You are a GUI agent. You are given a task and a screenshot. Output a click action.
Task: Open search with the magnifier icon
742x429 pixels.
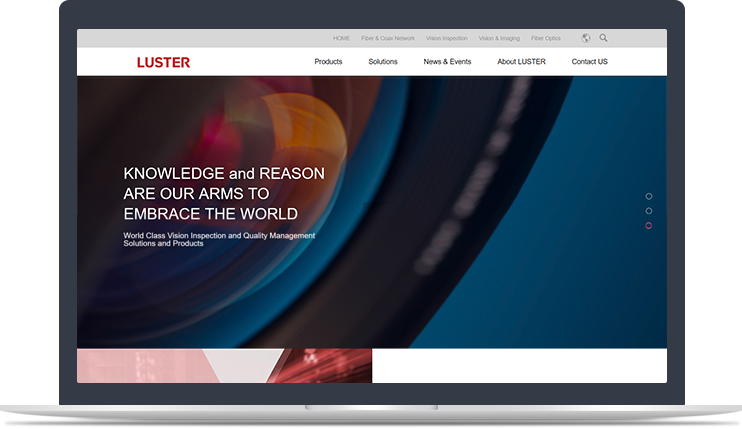click(603, 38)
